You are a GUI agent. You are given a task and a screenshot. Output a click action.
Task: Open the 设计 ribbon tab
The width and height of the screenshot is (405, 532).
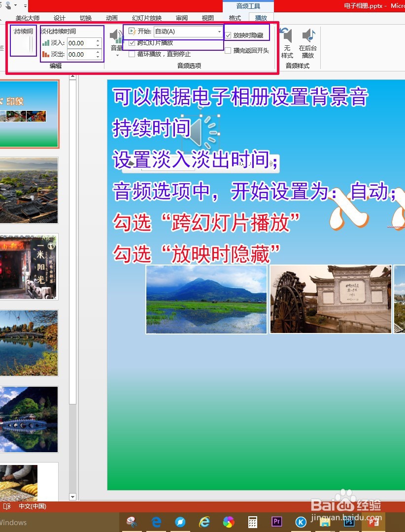pyautogui.click(x=60, y=18)
